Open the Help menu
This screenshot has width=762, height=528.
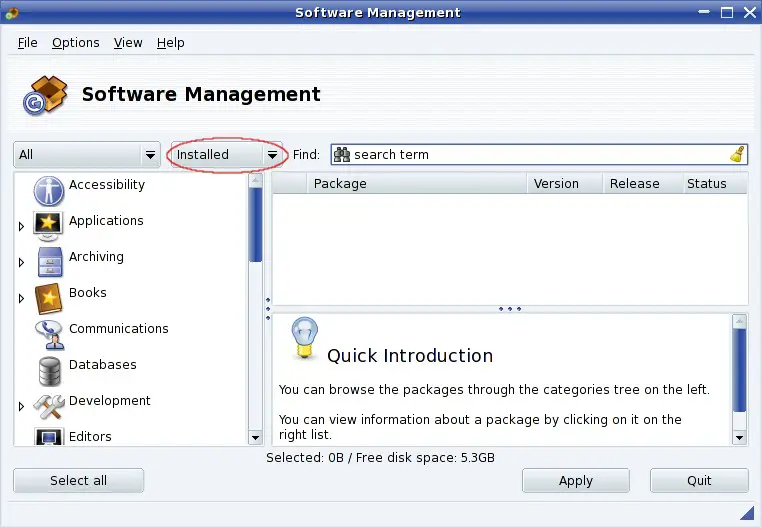[x=171, y=43]
